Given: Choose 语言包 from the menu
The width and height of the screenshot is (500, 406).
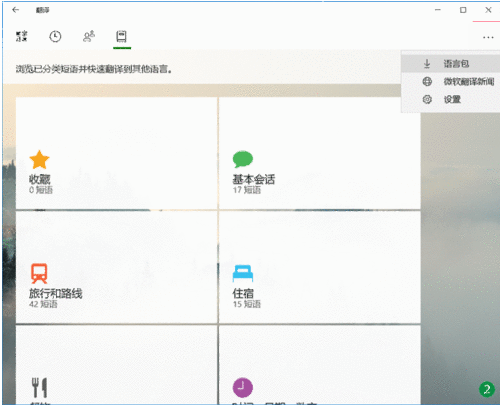Looking at the screenshot, I should coord(450,64).
